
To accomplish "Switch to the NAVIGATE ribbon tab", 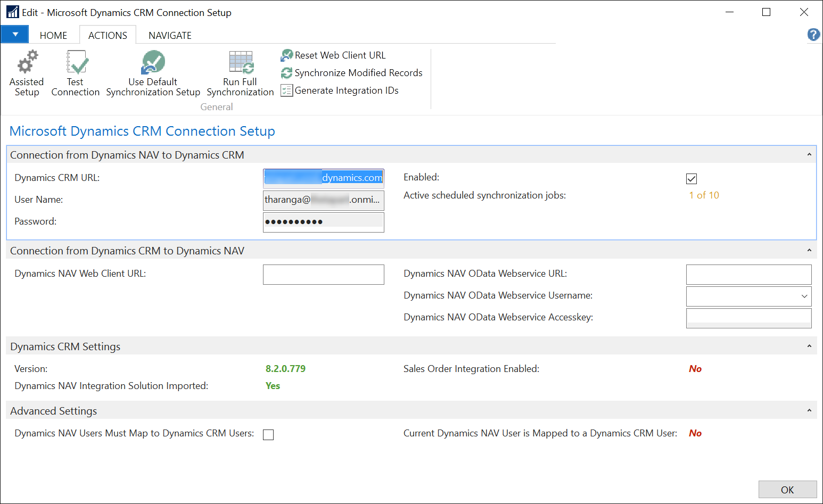I will click(x=170, y=36).
